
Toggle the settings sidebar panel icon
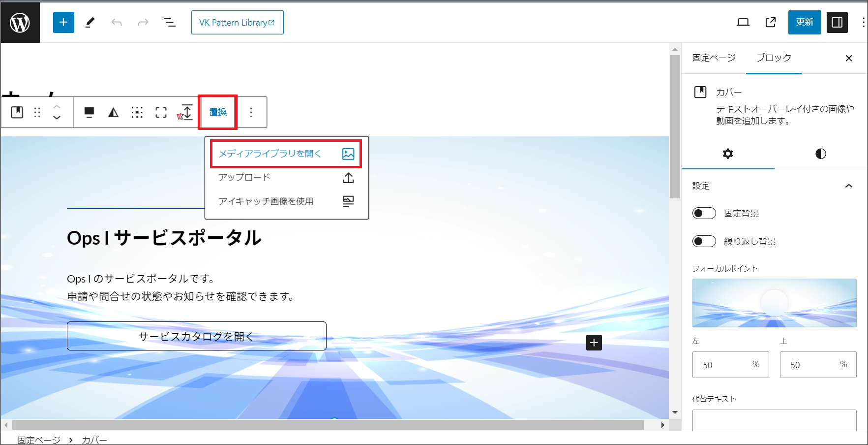(837, 22)
